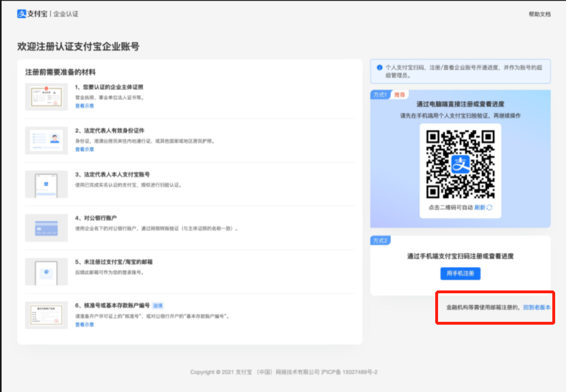The width and height of the screenshot is (566, 392).
Task: Click the phone Alipay account thumbnail
Action: click(46, 184)
